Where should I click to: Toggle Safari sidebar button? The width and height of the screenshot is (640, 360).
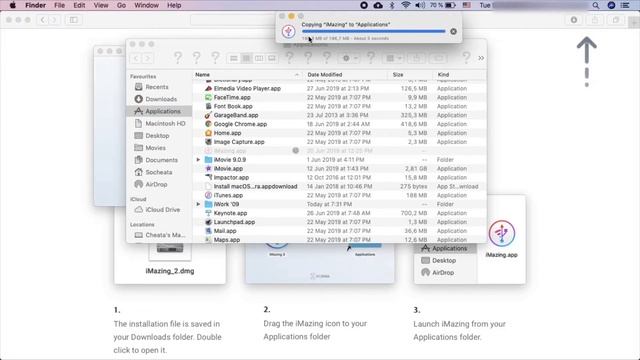(73, 20)
